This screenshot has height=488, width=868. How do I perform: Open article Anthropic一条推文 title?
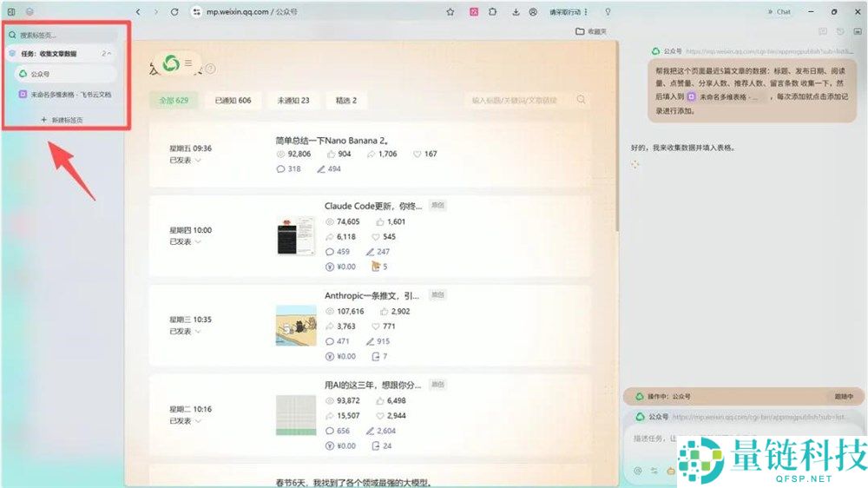point(372,296)
